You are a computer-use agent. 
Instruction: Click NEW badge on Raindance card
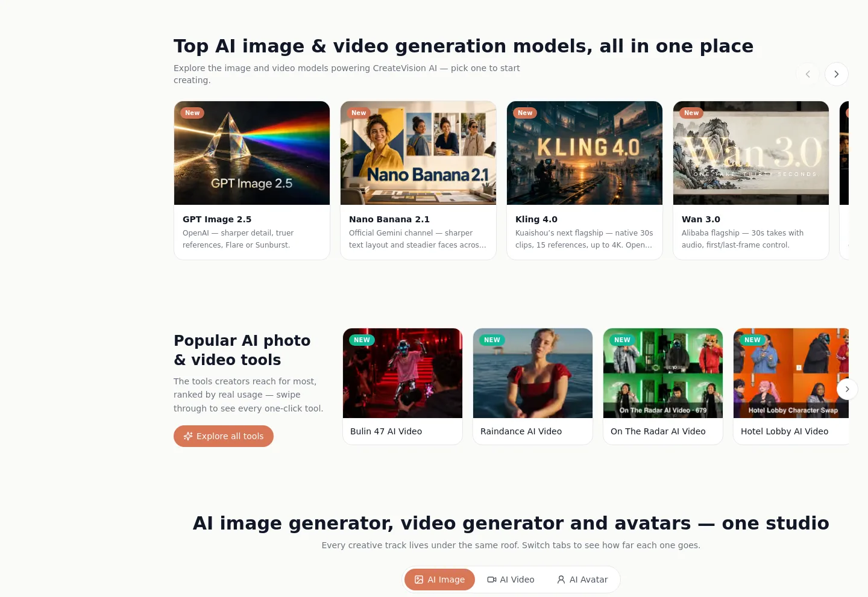(x=492, y=340)
